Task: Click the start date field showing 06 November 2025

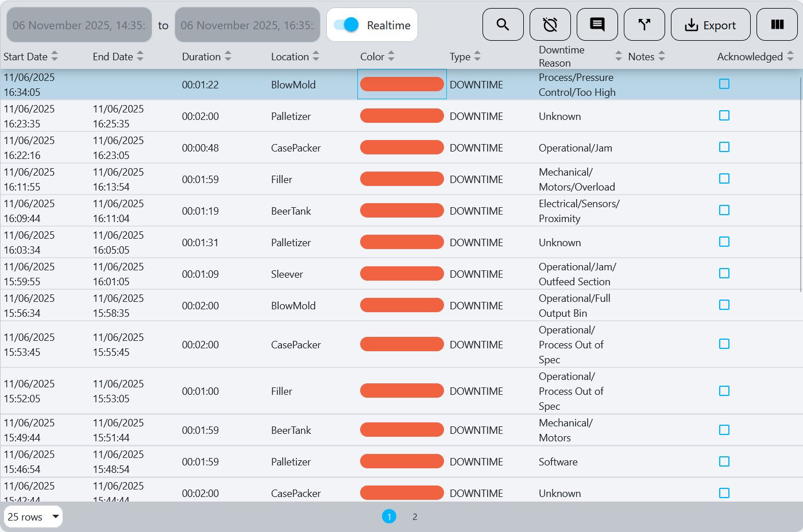Action: pyautogui.click(x=79, y=25)
